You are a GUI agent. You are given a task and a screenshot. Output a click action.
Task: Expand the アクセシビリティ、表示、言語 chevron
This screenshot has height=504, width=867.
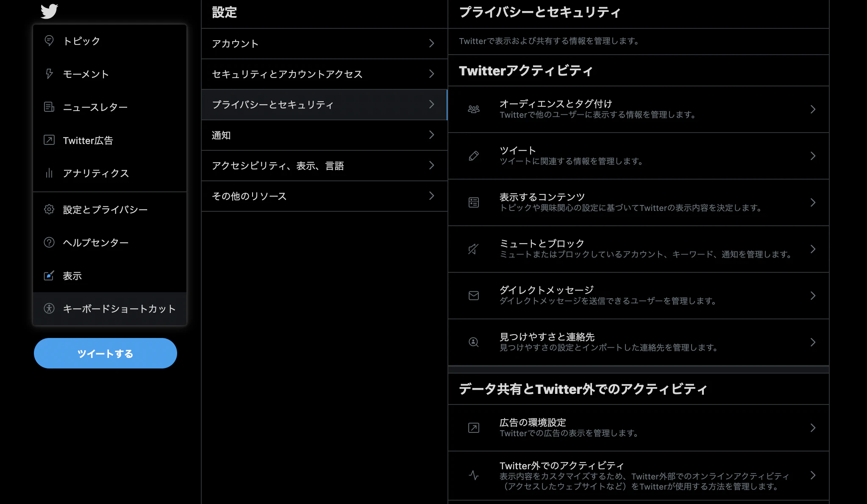point(431,165)
